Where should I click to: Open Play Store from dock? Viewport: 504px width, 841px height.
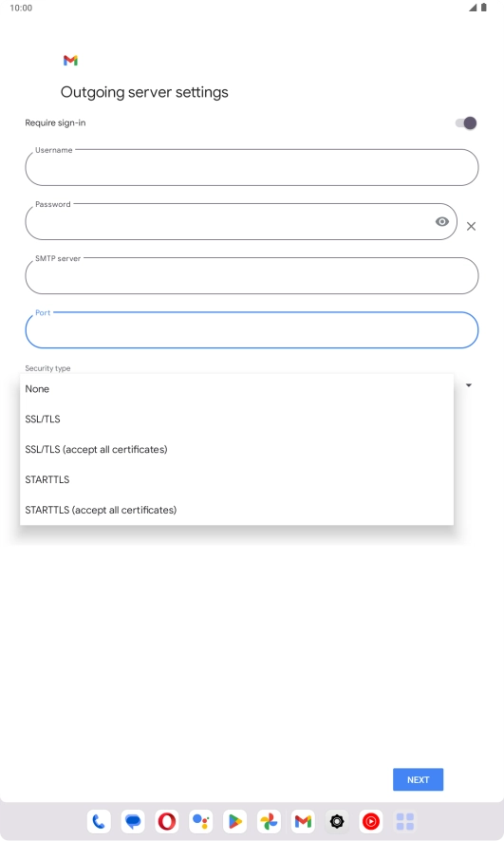tap(234, 821)
